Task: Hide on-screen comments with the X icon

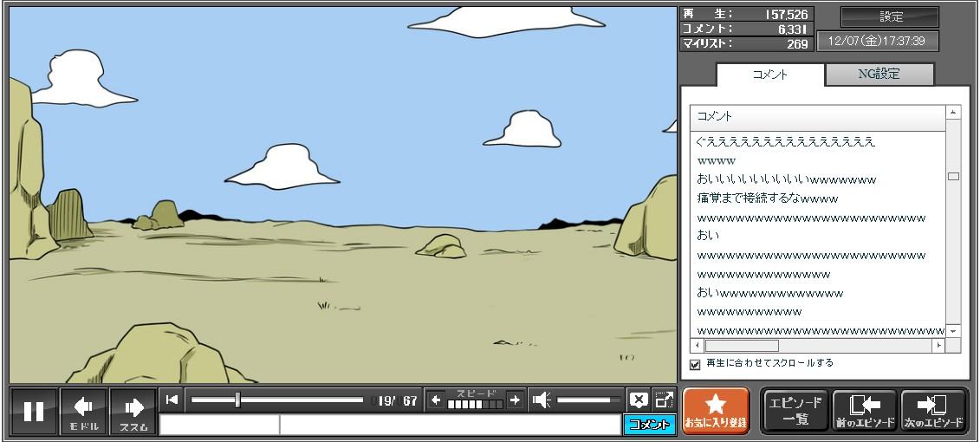Action: (639, 400)
